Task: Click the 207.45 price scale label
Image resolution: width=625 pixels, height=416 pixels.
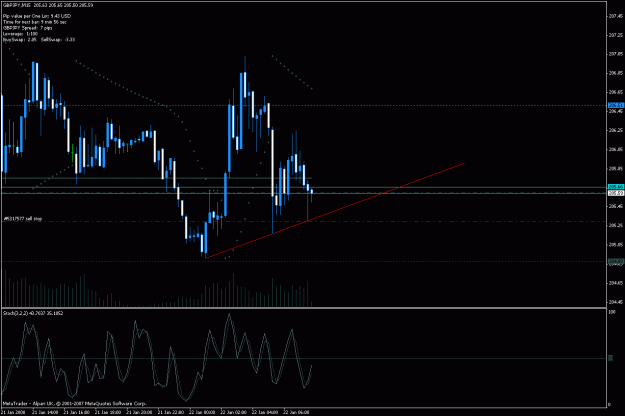Action: (x=616, y=16)
